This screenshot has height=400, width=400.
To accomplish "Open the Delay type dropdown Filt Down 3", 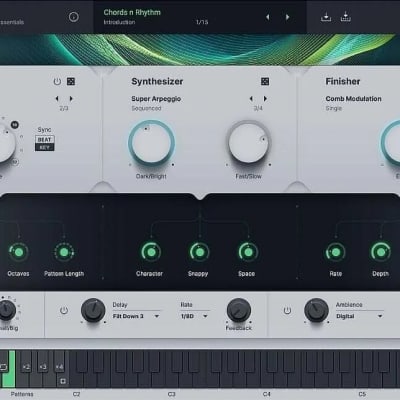I will click(x=136, y=316).
